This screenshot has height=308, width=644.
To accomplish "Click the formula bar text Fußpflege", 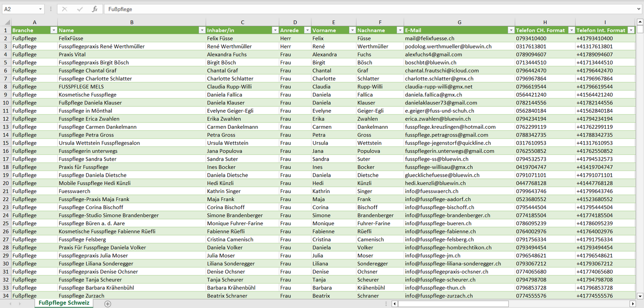I will (120, 9).
